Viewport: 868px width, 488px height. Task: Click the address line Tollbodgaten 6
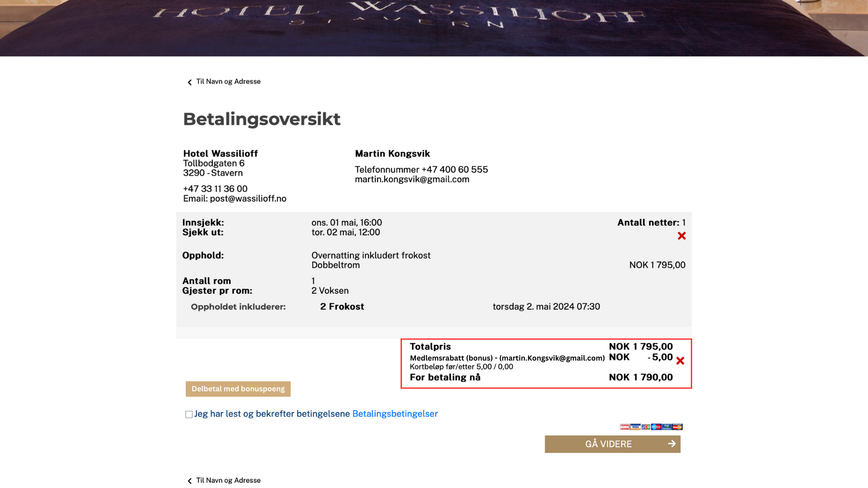tap(214, 164)
